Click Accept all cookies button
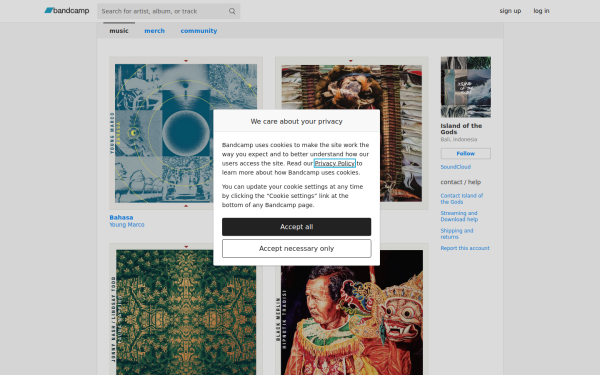 coord(297,227)
